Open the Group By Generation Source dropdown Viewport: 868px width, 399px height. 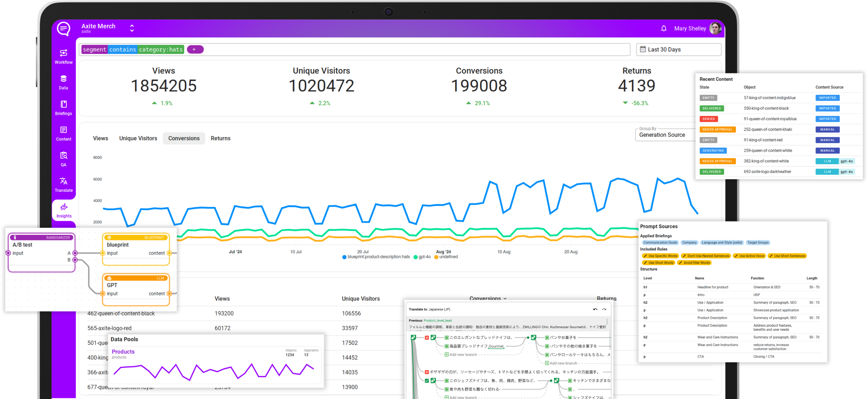coord(666,134)
